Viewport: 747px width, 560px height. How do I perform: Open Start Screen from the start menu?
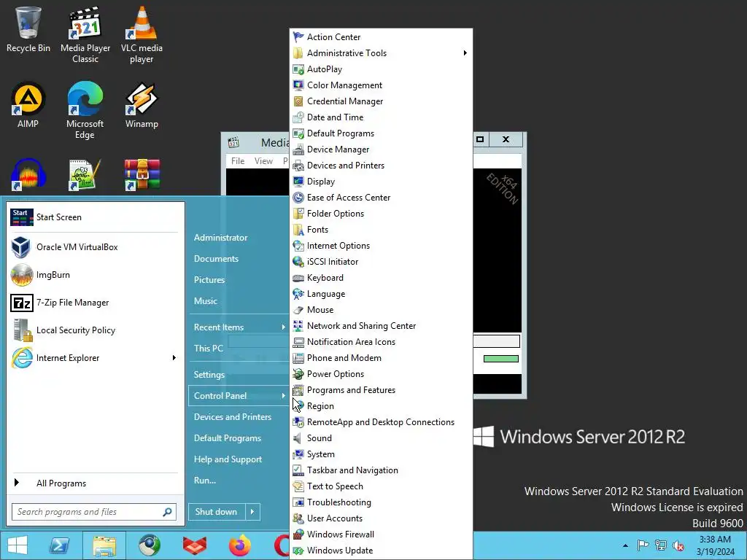click(x=94, y=217)
